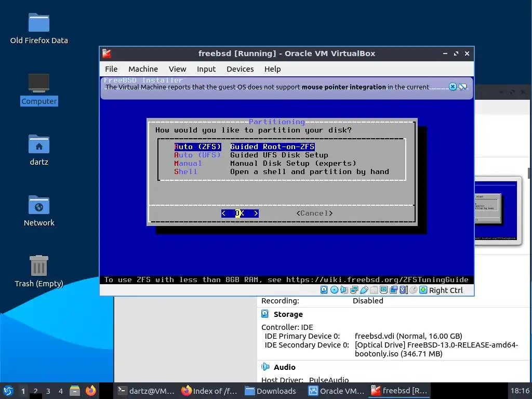The height and width of the screenshot is (399, 532).
Task: Click the CPU virtualization status icon in VM status bar
Action: pyautogui.click(x=403, y=290)
